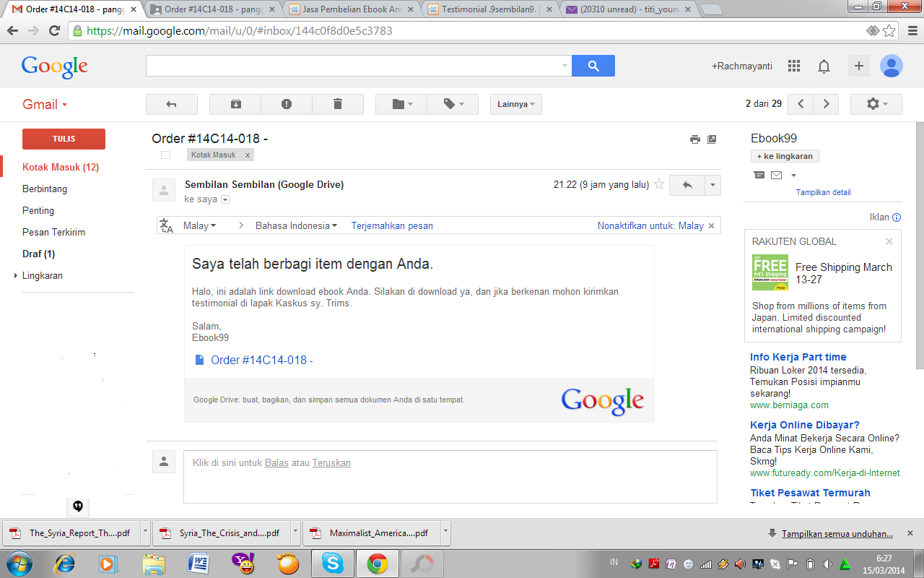
Task: Open email in a new window icon
Action: point(712,139)
